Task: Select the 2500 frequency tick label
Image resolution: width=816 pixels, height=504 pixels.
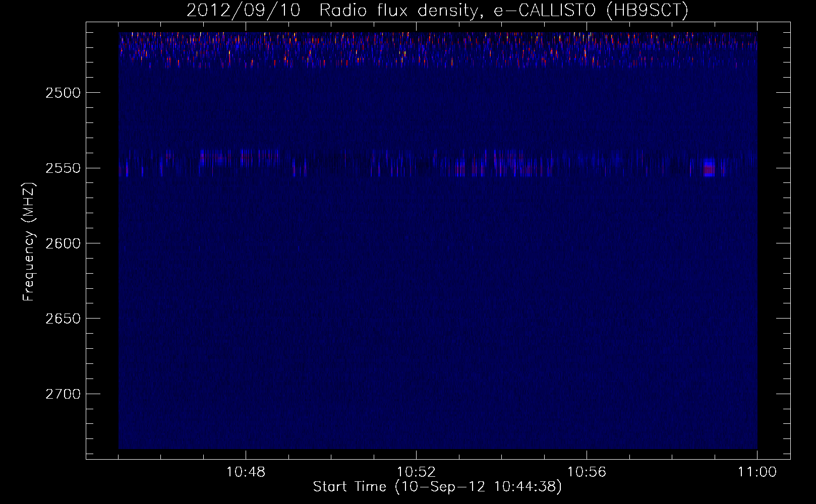Action: (x=63, y=93)
